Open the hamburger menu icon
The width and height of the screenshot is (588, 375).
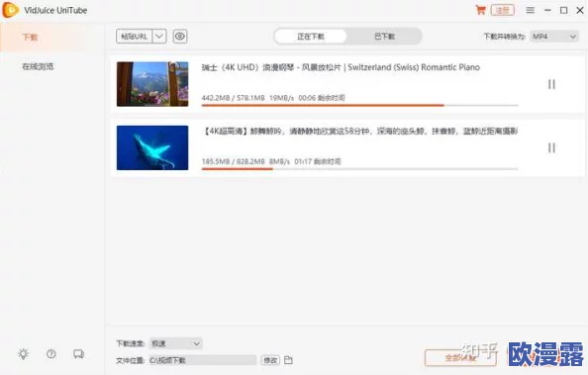tap(530, 10)
